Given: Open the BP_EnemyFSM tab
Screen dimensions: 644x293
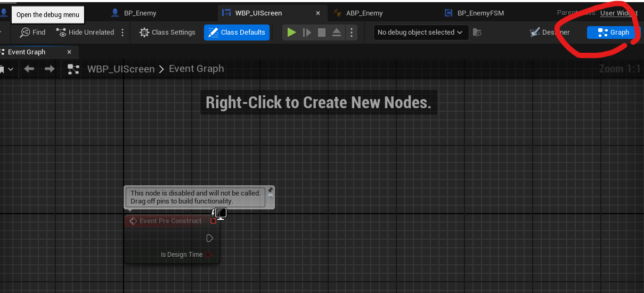Looking at the screenshot, I should [x=474, y=13].
